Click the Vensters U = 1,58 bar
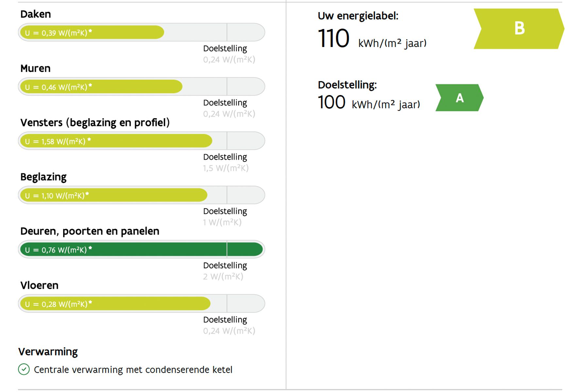Viewport: 578px width, 392px height. coord(142,141)
